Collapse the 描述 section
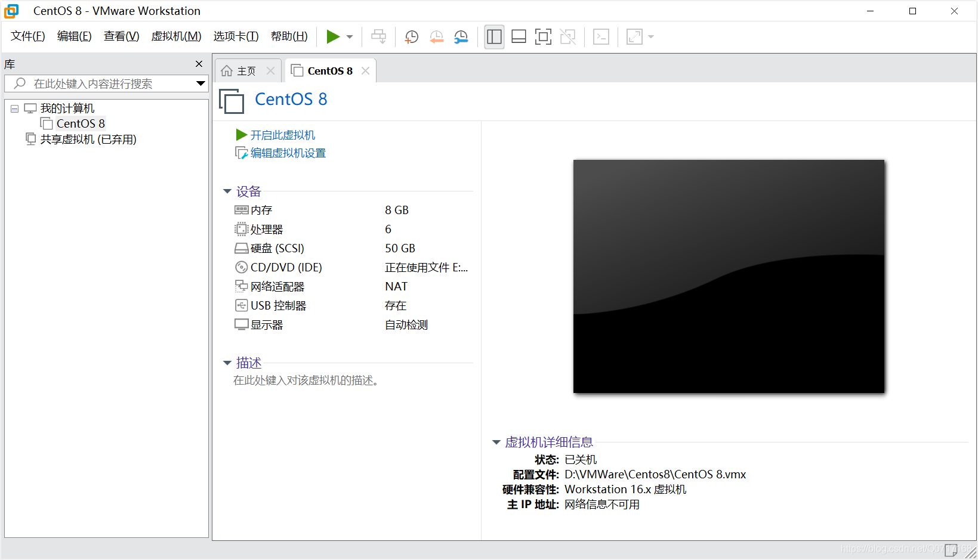978x560 pixels. point(227,363)
